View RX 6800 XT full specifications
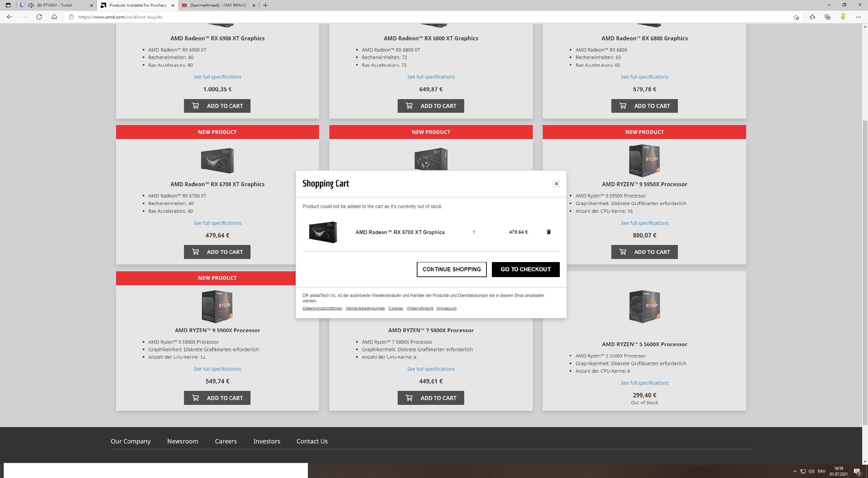 (x=431, y=77)
